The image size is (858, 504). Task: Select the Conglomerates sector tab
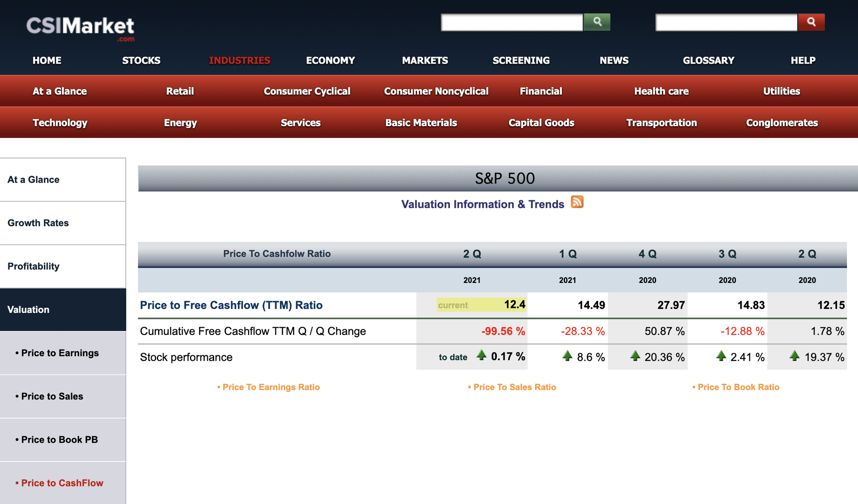point(782,123)
